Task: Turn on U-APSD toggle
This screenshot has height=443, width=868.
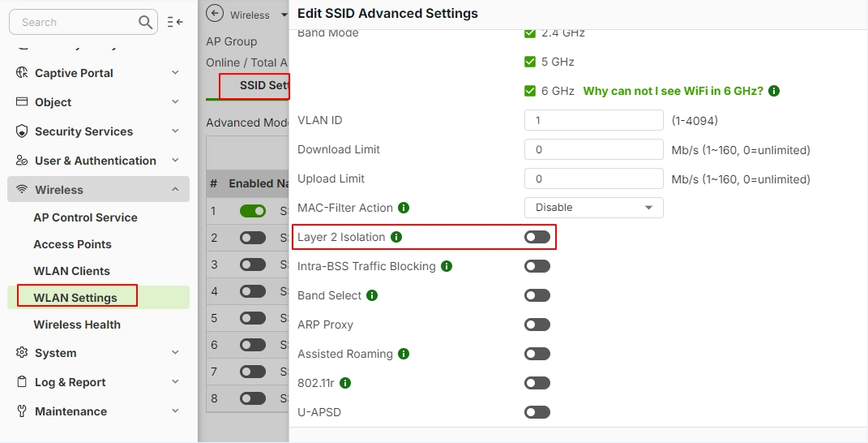Action: point(537,412)
